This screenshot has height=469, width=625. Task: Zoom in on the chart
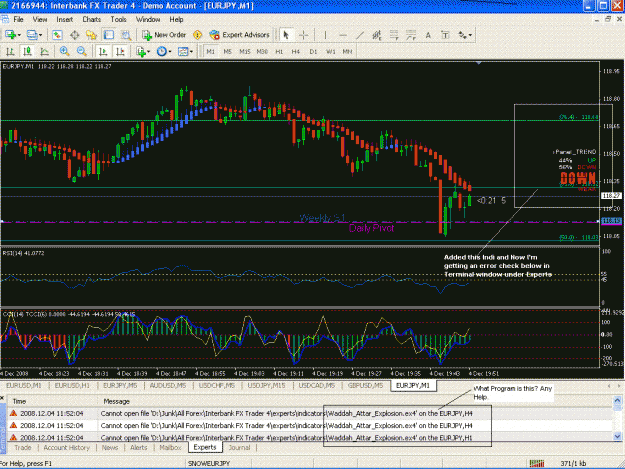click(x=64, y=51)
